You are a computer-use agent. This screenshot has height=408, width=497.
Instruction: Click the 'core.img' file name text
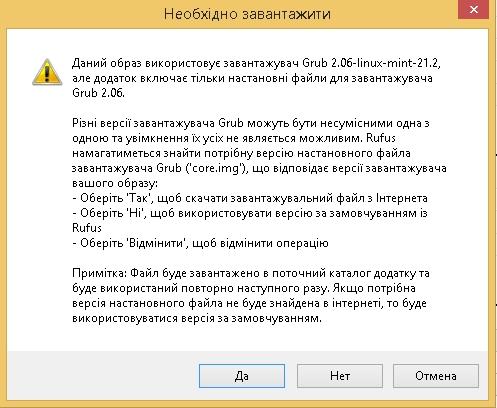217,168
